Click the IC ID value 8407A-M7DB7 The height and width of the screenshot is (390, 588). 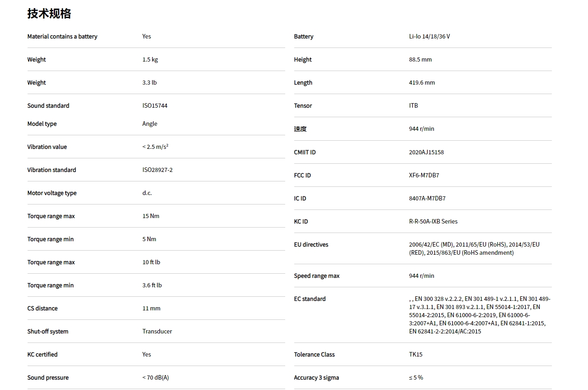coord(427,199)
